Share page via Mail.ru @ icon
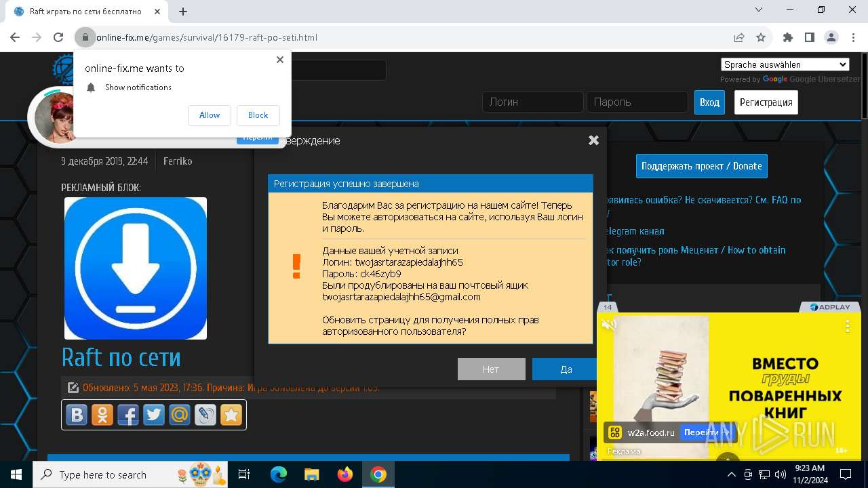 (180, 414)
